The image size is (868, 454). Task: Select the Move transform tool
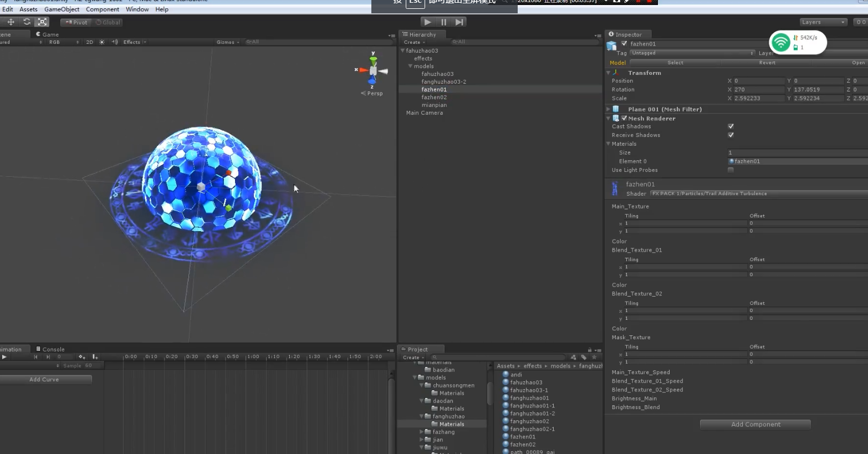[x=11, y=22]
